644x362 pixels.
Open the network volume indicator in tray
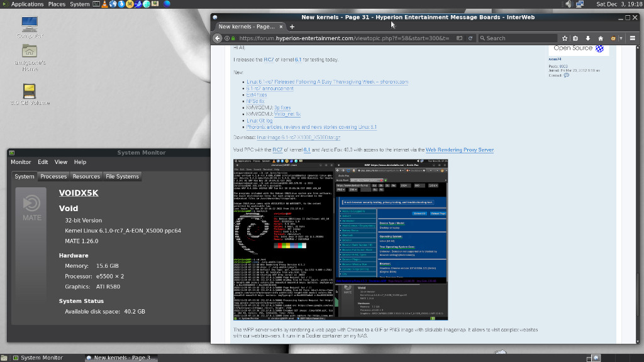(569, 4)
